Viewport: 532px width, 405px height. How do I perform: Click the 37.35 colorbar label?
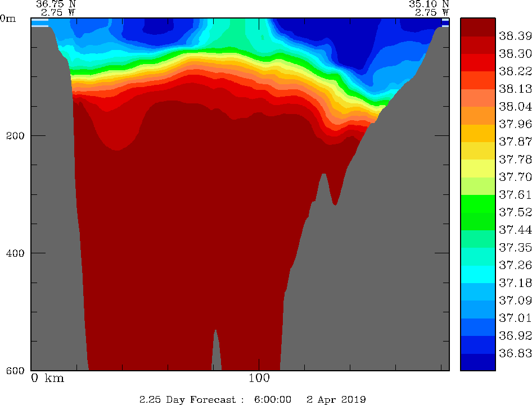[x=515, y=247]
